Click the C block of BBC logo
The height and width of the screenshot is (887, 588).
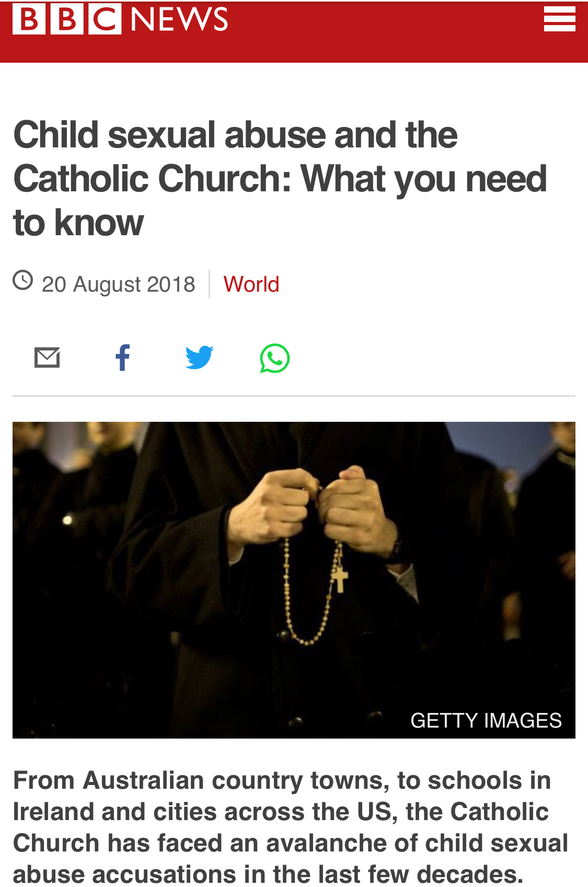105,19
